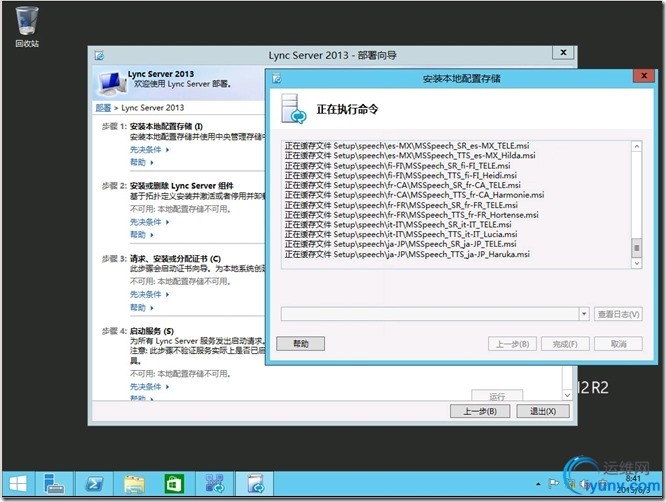Screen dimensions: 666x502
Task: Click the 部署 breadcrumb link
Action: [103, 108]
